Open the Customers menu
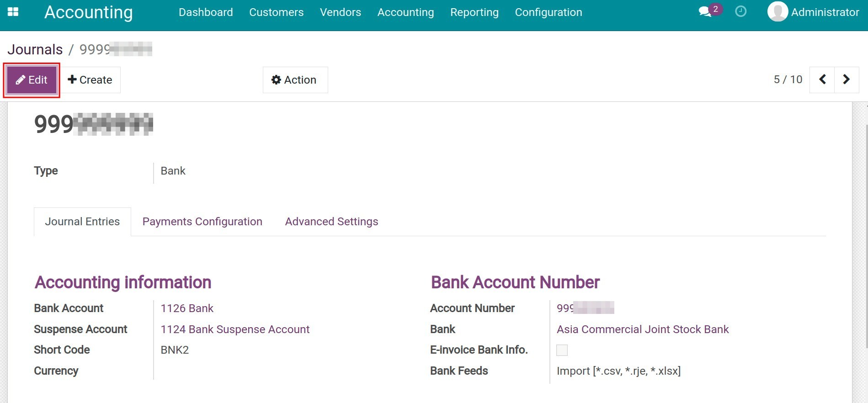868x403 pixels. 276,12
